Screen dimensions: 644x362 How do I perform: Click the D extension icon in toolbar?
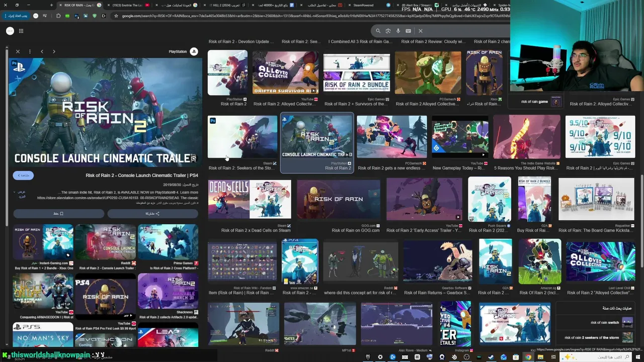pyautogui.click(x=103, y=16)
